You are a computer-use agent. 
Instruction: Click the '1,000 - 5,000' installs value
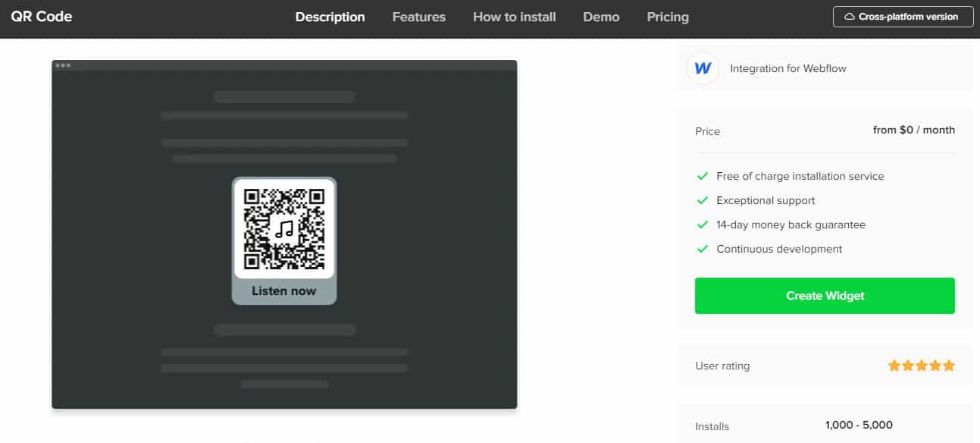coord(859,426)
